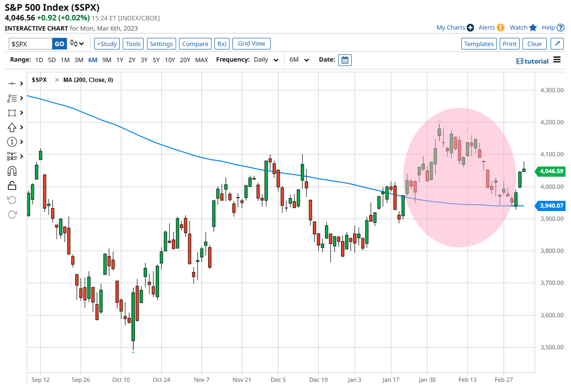
Task: Click the GO button
Action: 59,44
